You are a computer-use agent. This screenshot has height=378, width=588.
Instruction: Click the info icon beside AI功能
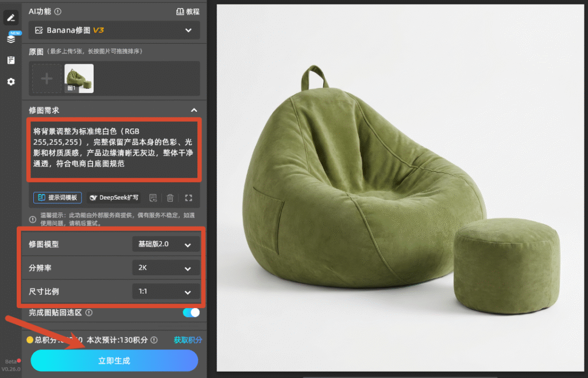click(58, 11)
